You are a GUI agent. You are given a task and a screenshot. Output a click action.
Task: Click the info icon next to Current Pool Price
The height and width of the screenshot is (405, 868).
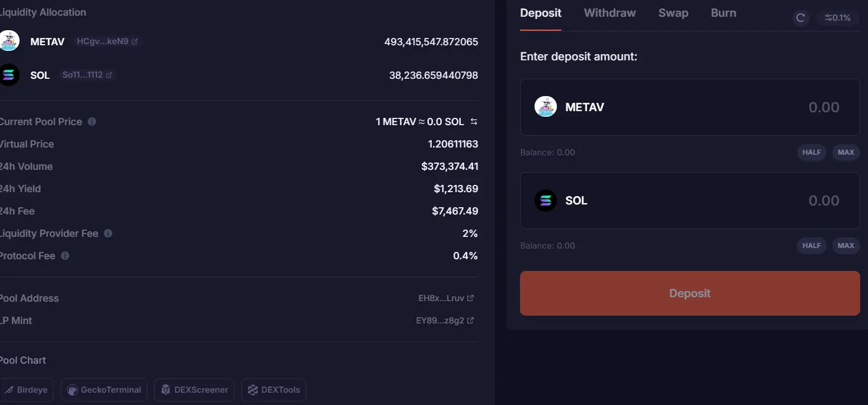(92, 121)
